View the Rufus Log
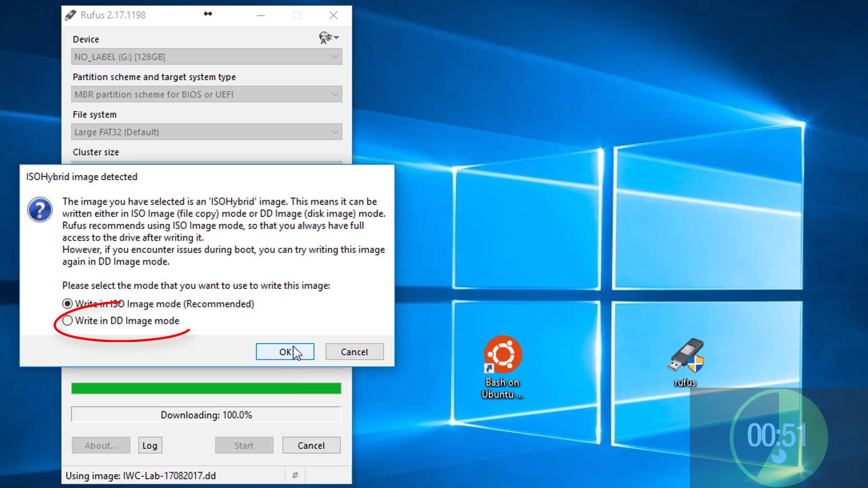 coord(150,445)
